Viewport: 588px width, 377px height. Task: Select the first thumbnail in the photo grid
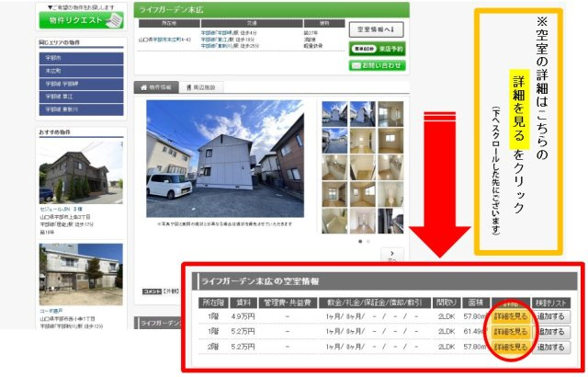(334, 113)
